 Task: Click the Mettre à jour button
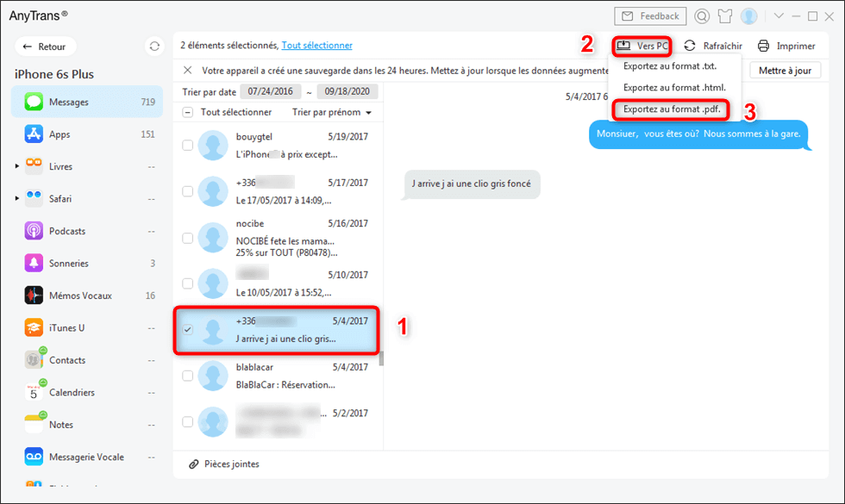pos(786,71)
